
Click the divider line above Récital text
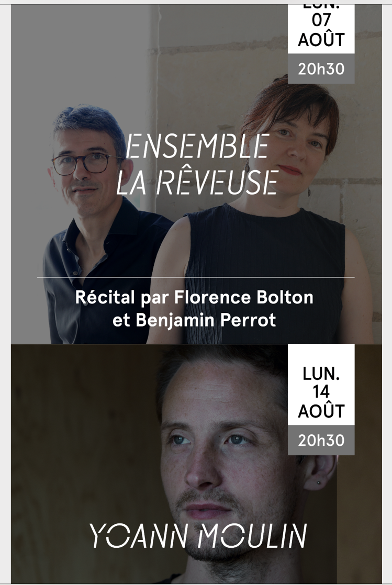pos(196,277)
